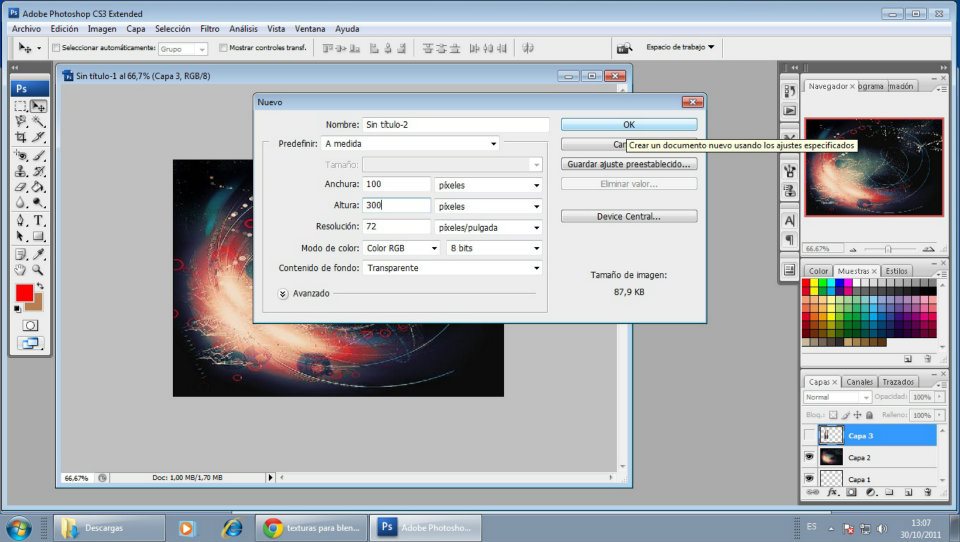Select the History Brush tool
The height and width of the screenshot is (542, 960).
[38, 171]
